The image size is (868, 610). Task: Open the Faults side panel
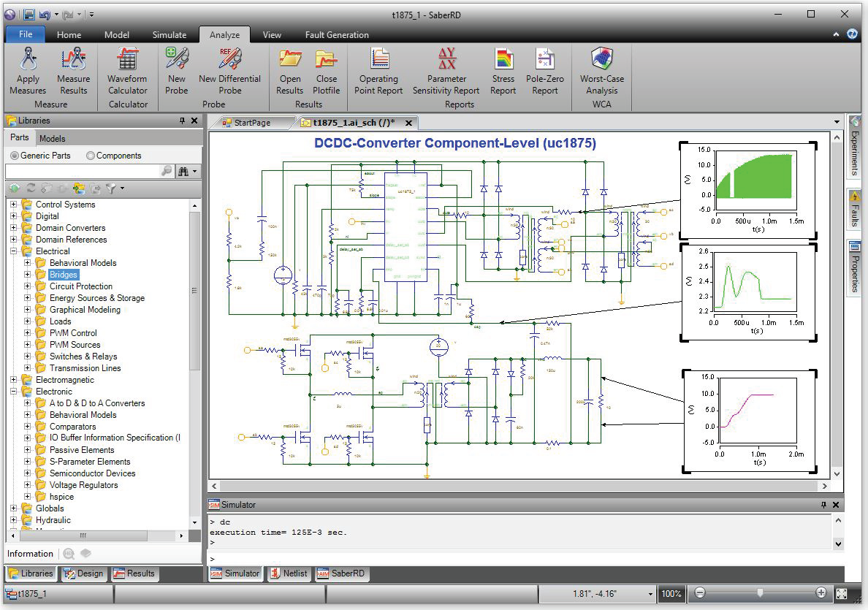point(855,209)
